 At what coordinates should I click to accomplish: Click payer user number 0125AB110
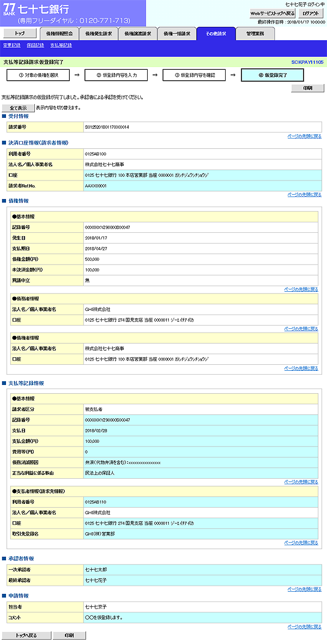pos(95,502)
